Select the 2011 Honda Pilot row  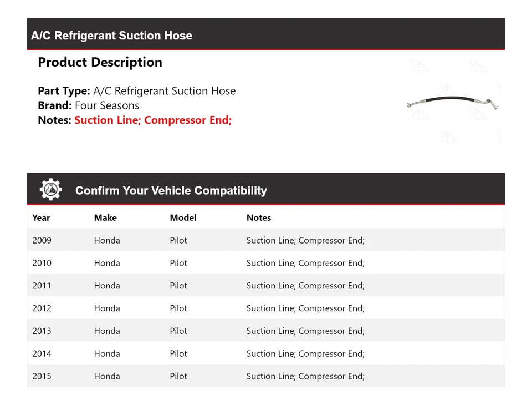click(x=266, y=286)
